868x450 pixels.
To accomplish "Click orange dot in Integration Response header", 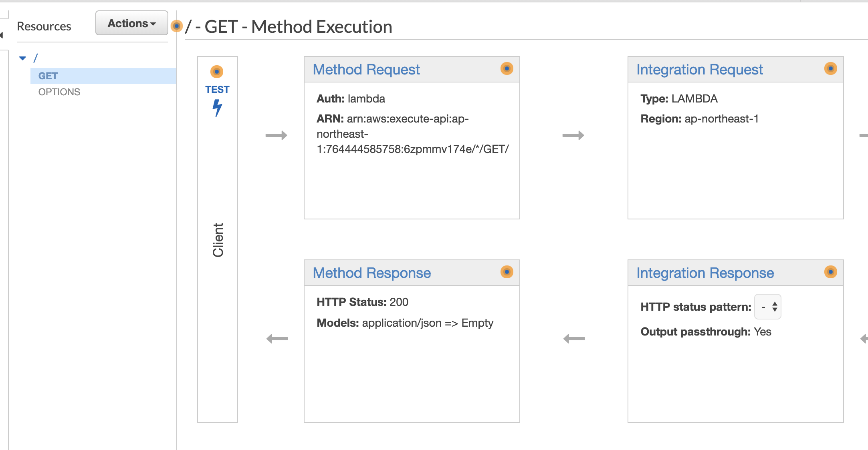I will (830, 272).
